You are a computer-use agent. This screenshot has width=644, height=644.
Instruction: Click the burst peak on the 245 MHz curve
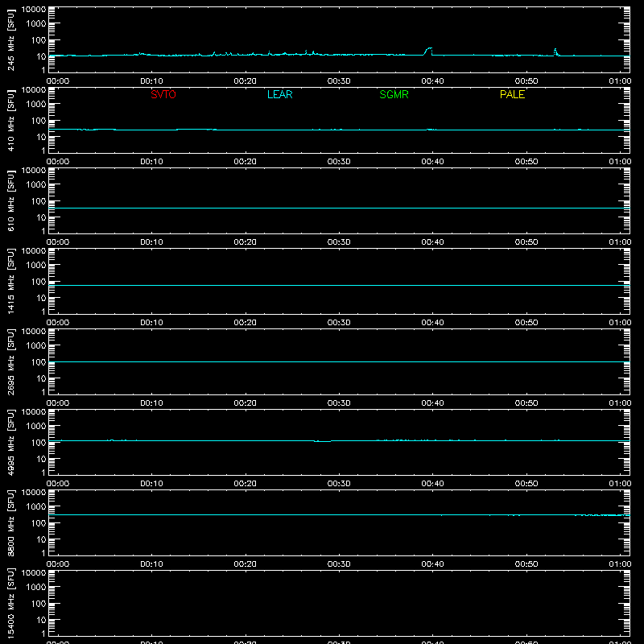pyautogui.click(x=429, y=49)
